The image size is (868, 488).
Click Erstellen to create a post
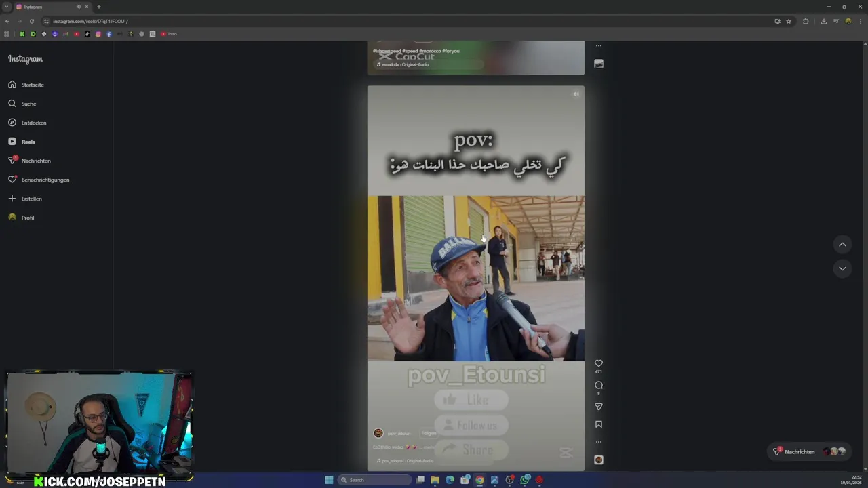point(25,199)
